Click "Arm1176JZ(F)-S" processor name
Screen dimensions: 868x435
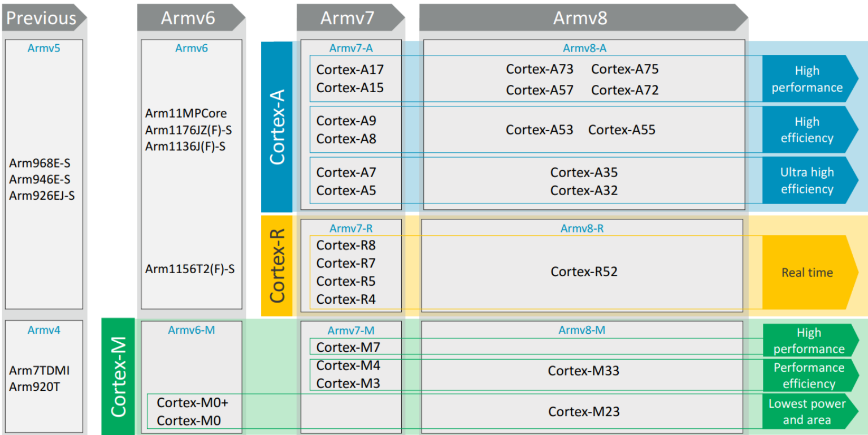(x=189, y=130)
